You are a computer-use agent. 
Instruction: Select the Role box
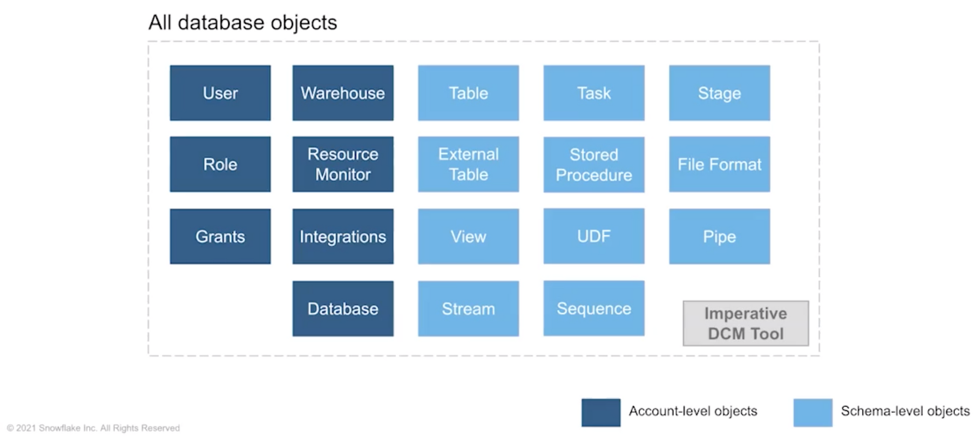click(x=220, y=164)
